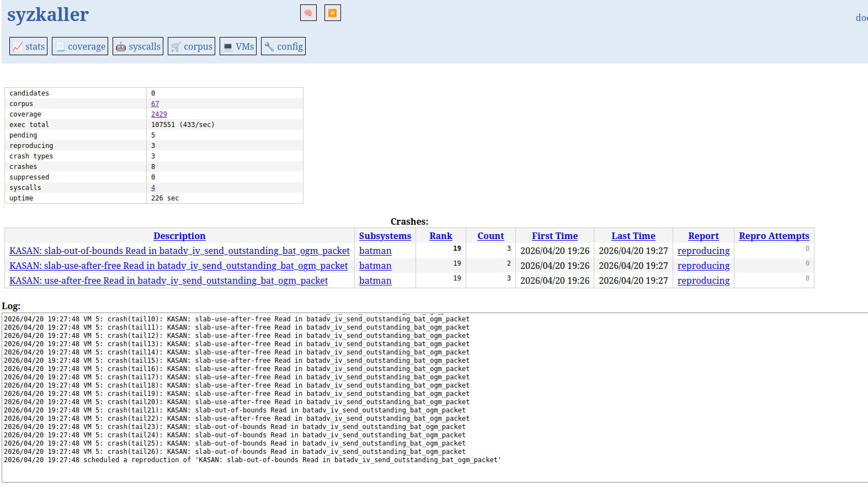Open corpus count link 67
The width and height of the screenshot is (868, 487).
tap(155, 104)
